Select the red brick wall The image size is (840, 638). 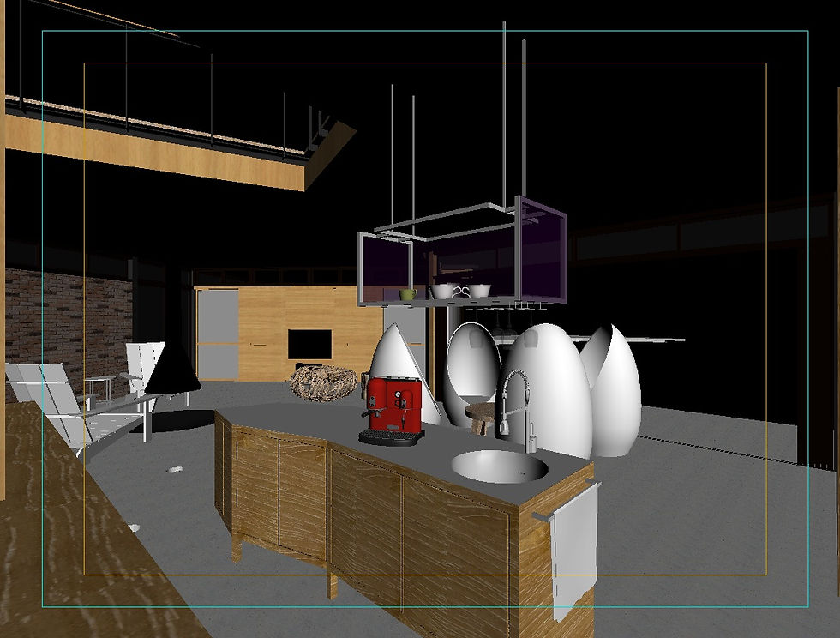69,328
